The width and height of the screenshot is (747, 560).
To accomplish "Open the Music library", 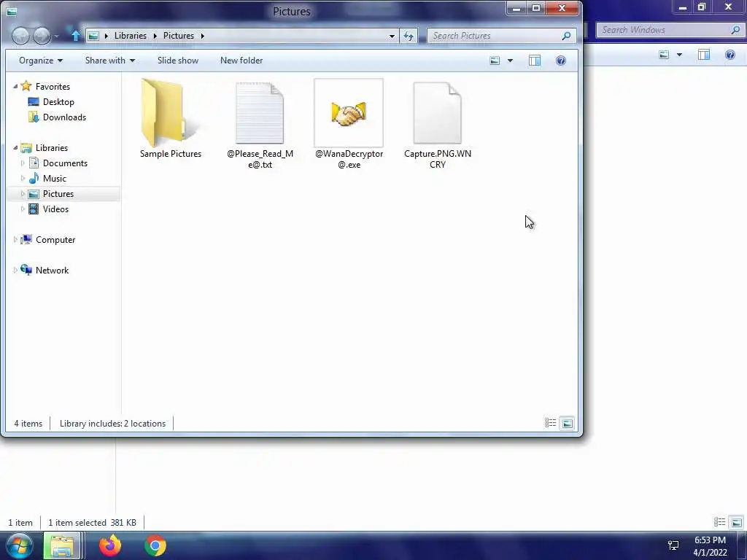I will (x=54, y=178).
